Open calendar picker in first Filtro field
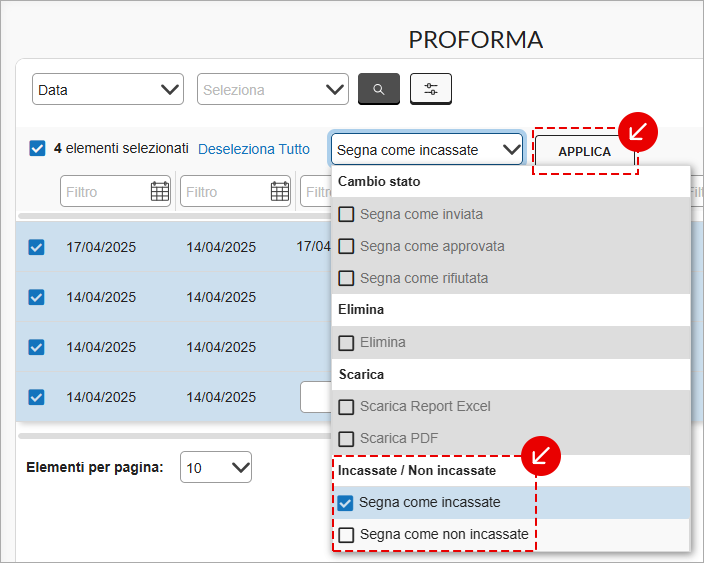 tap(159, 191)
